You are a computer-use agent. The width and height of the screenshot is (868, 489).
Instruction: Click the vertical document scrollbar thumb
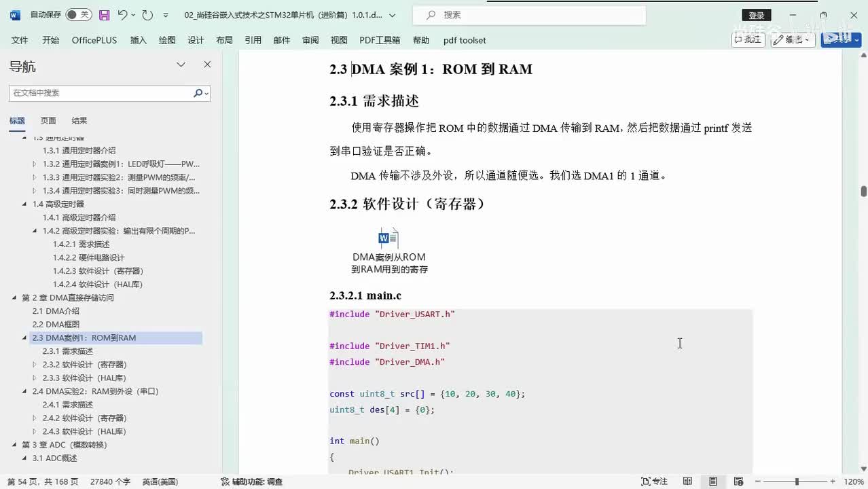coord(864,191)
